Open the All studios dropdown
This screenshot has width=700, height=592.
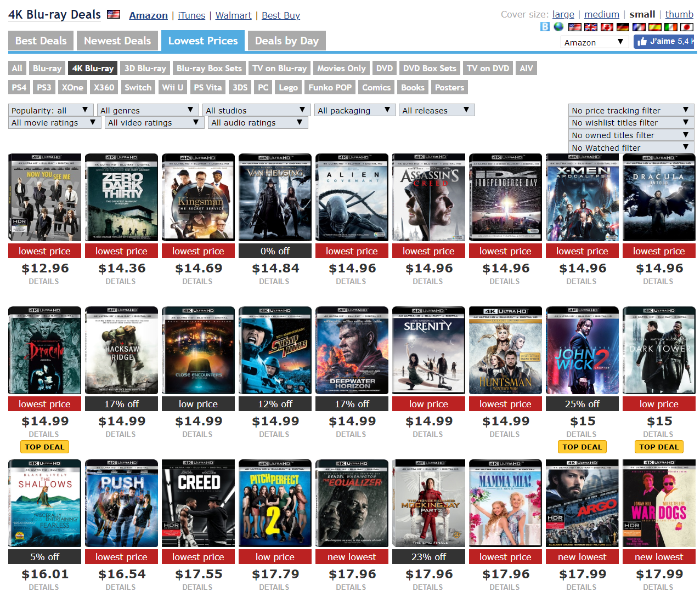pyautogui.click(x=256, y=110)
